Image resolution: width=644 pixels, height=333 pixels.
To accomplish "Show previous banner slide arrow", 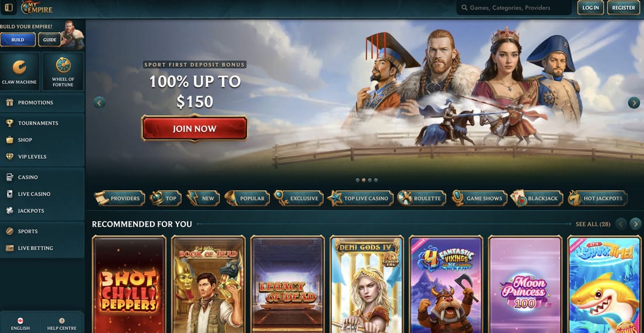I will (x=99, y=102).
